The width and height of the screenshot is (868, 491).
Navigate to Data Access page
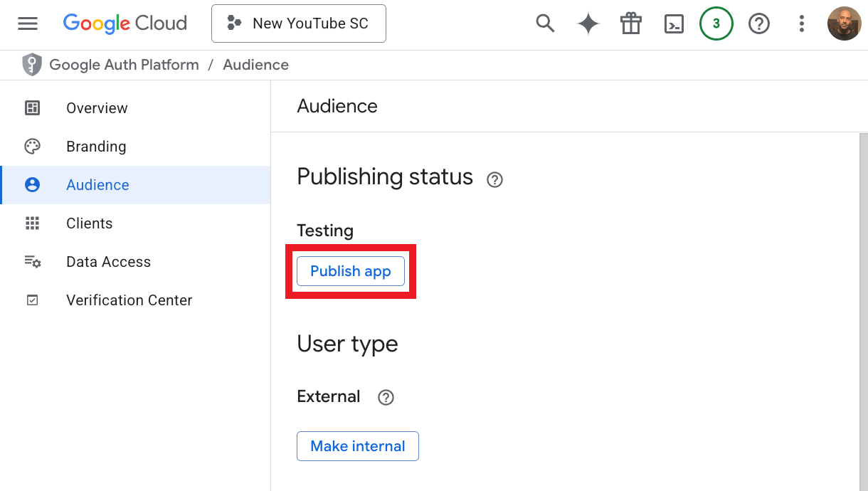[108, 262]
